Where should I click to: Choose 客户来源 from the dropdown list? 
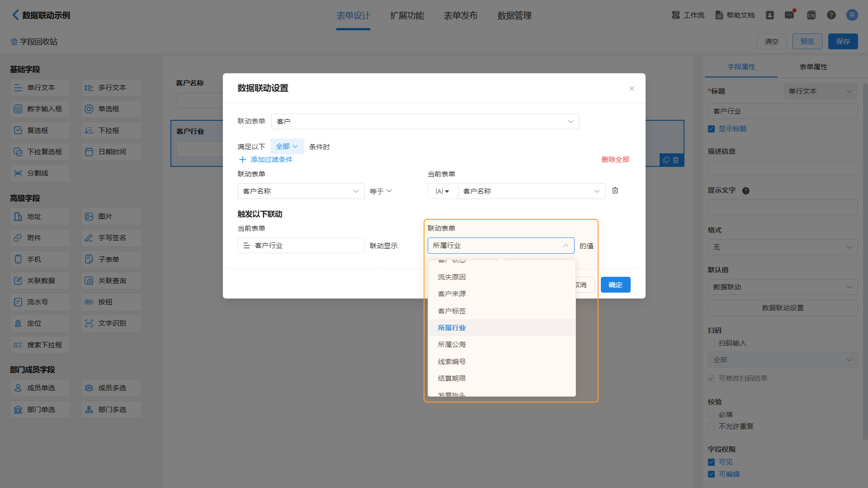point(501,294)
